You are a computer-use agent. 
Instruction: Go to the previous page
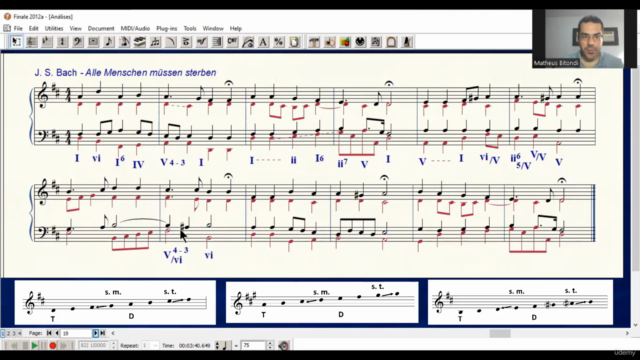tap(57, 333)
